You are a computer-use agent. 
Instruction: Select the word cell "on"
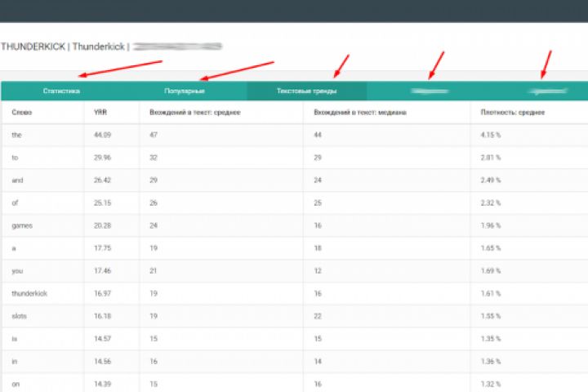[16, 384]
